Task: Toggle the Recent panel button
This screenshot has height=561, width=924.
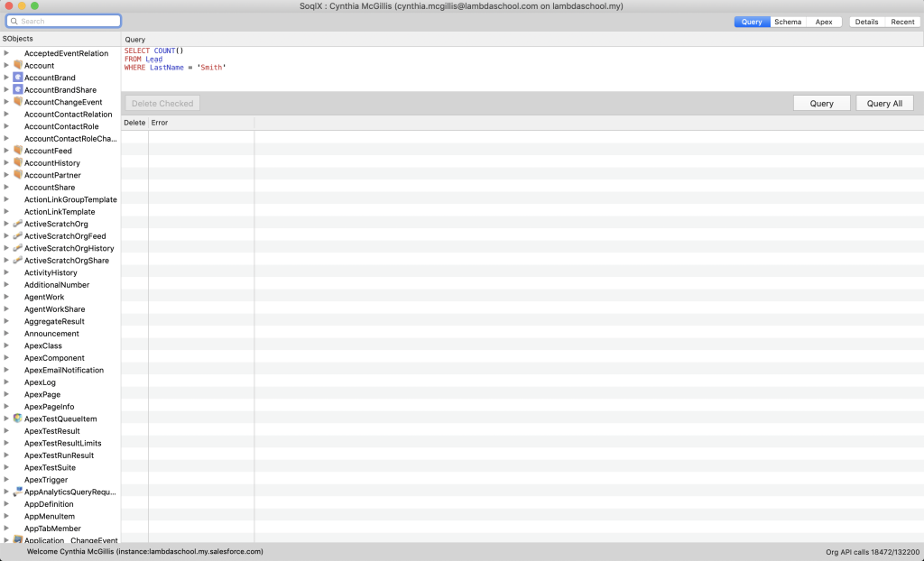Action: 902,22
